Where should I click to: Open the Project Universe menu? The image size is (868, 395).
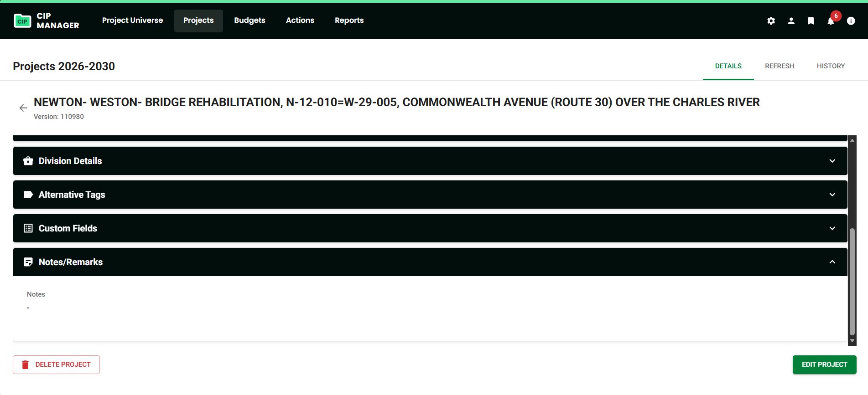tap(132, 21)
